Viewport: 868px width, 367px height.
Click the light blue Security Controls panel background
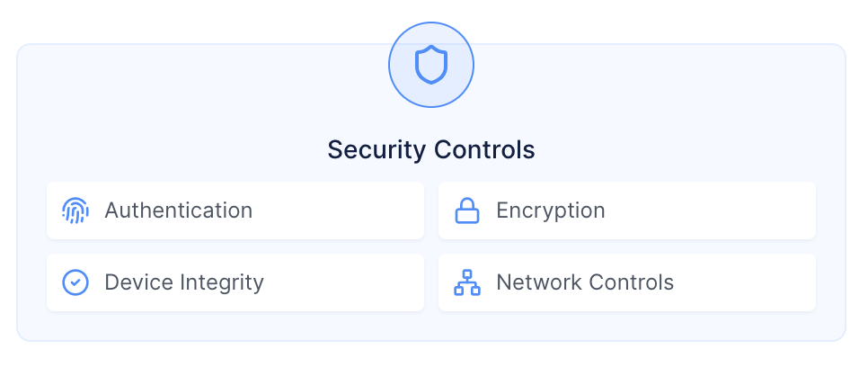180,108
